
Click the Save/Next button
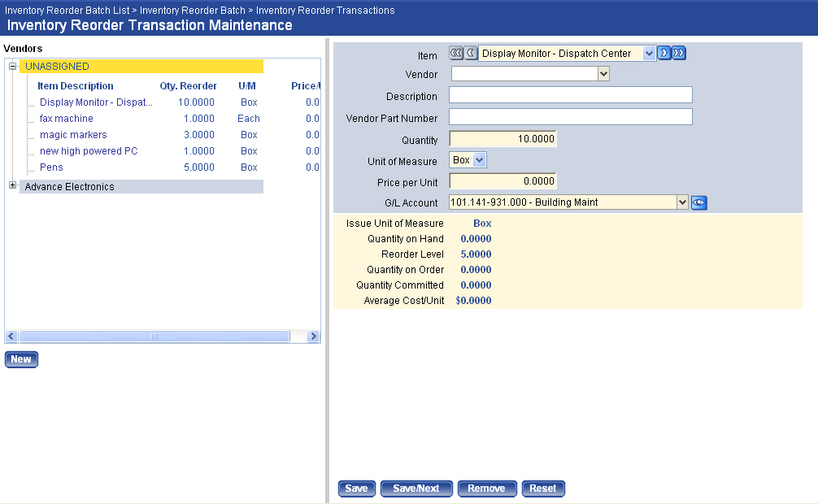pos(416,489)
